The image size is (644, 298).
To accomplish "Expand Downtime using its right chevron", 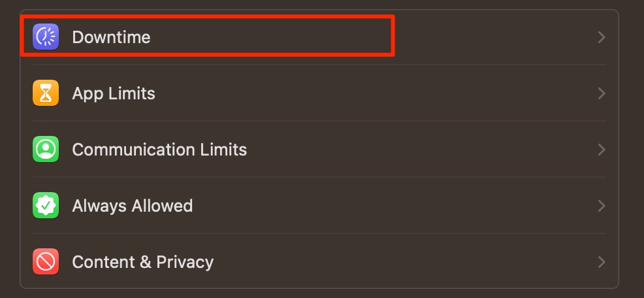I will pos(602,37).
